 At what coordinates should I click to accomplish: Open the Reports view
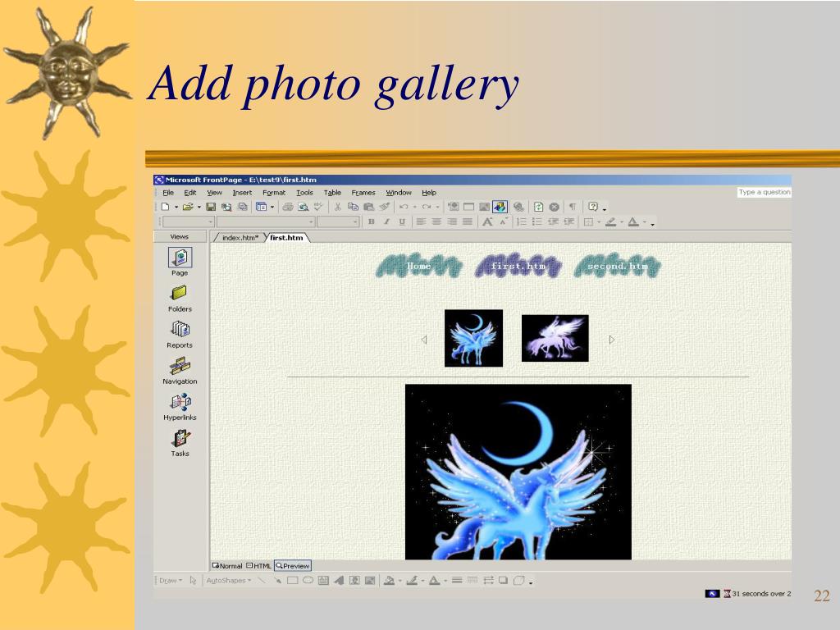point(180,335)
